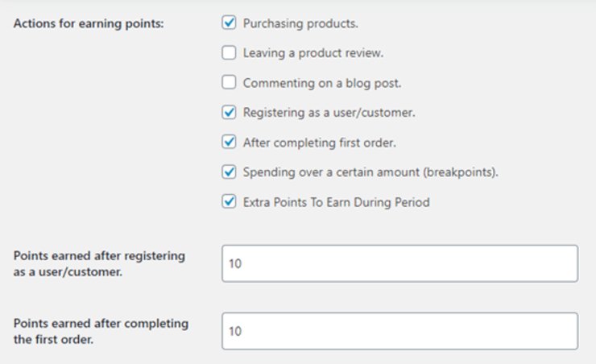Uncheck the Purchasing products checkbox
This screenshot has height=364, width=596.
point(229,23)
